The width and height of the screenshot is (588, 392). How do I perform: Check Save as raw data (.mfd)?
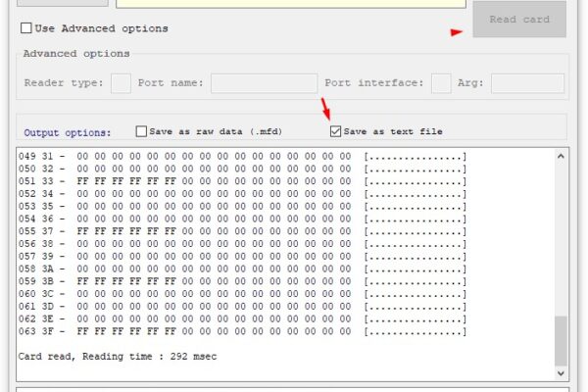[141, 131]
